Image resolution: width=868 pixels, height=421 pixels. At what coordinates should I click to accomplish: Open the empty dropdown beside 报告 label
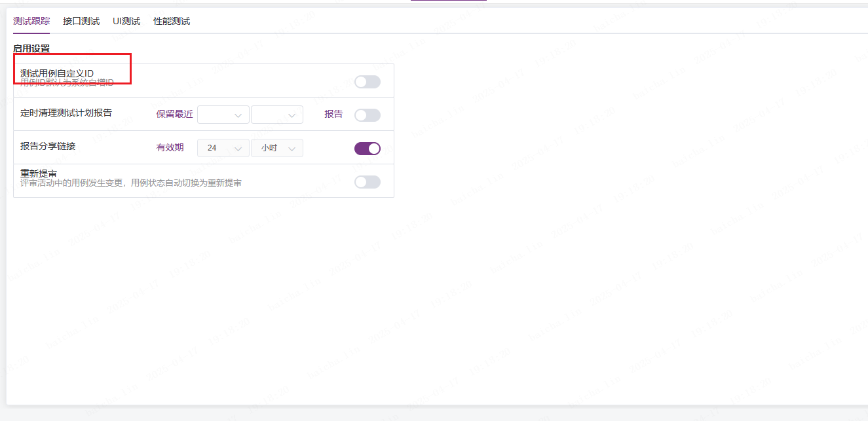tap(277, 115)
